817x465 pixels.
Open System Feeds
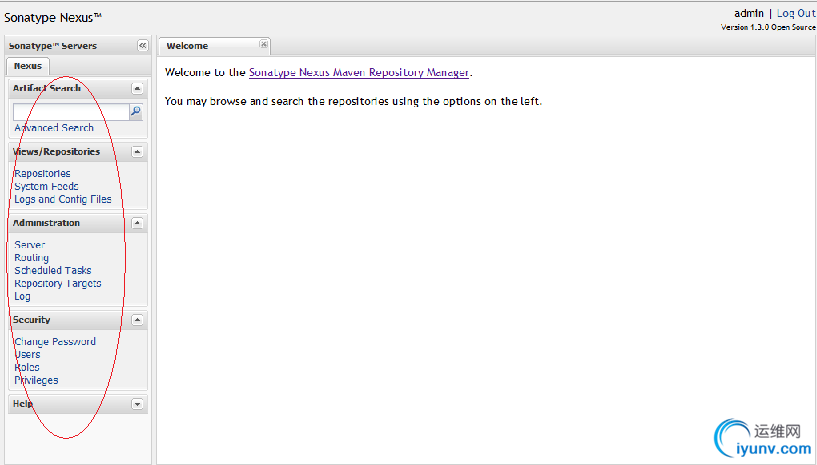click(x=46, y=187)
